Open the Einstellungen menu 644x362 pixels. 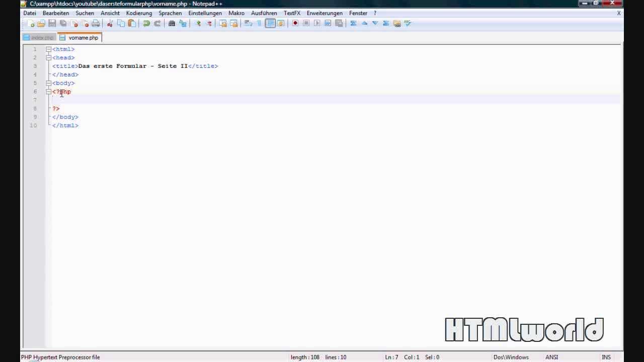[x=205, y=13]
